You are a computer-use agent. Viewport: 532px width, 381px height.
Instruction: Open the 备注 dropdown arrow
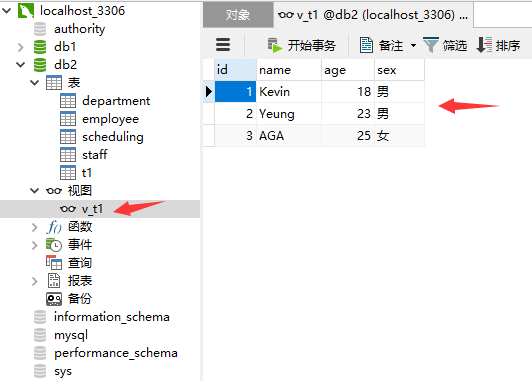413,45
